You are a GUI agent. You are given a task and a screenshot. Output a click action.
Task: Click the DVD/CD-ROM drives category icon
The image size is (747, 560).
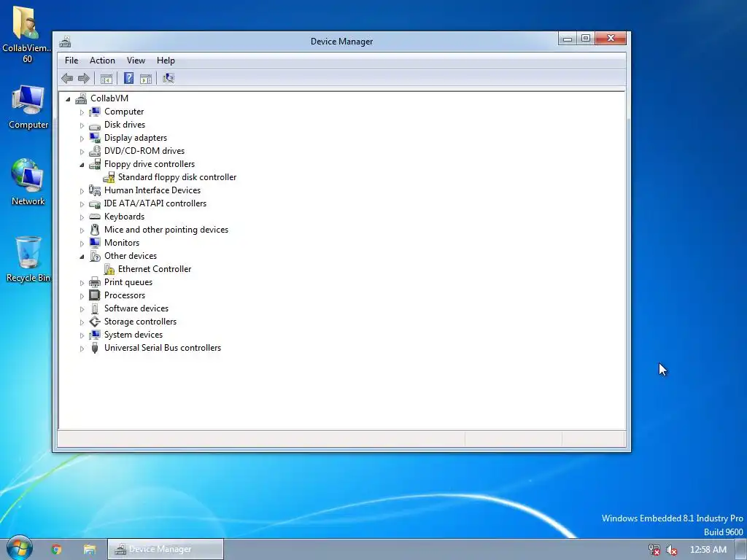(x=95, y=151)
